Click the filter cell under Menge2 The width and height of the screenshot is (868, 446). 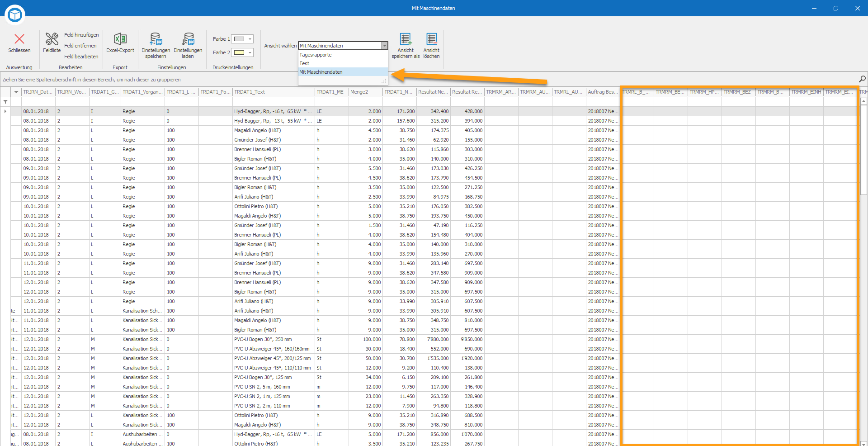366,102
